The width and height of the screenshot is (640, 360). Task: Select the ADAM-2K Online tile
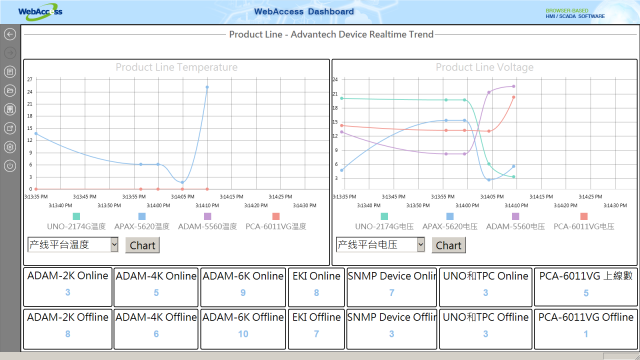(x=68, y=287)
